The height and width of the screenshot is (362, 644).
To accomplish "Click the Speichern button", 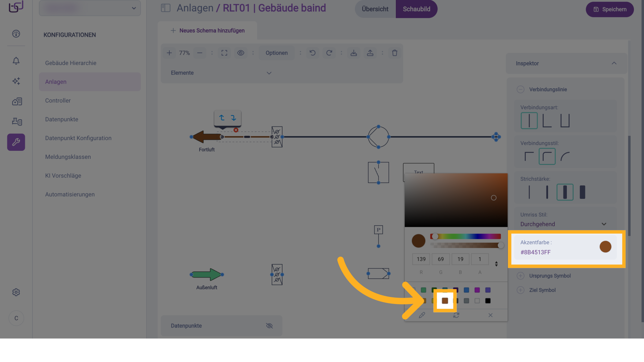I will tap(609, 9).
